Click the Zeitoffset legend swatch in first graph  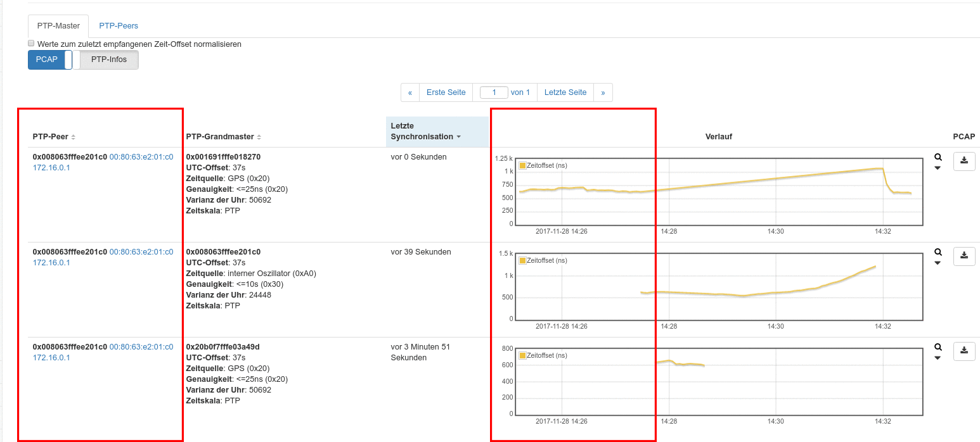pyautogui.click(x=523, y=165)
